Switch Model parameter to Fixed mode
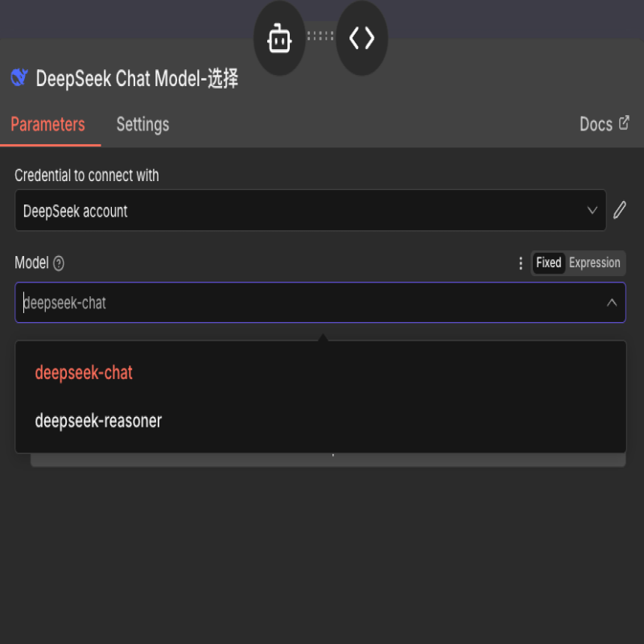Viewport: 644px width, 644px height. (548, 263)
